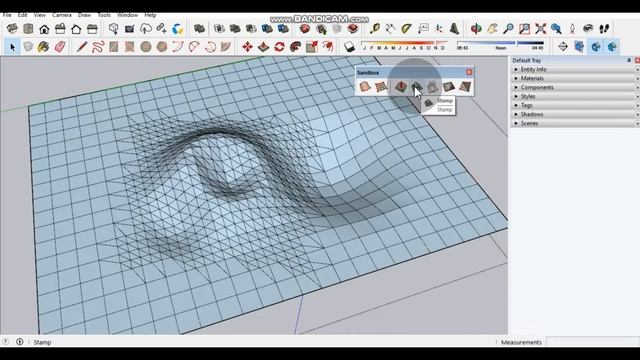640x360 pixels.
Task: Switch to Iso view icon
Action: pos(12,29)
